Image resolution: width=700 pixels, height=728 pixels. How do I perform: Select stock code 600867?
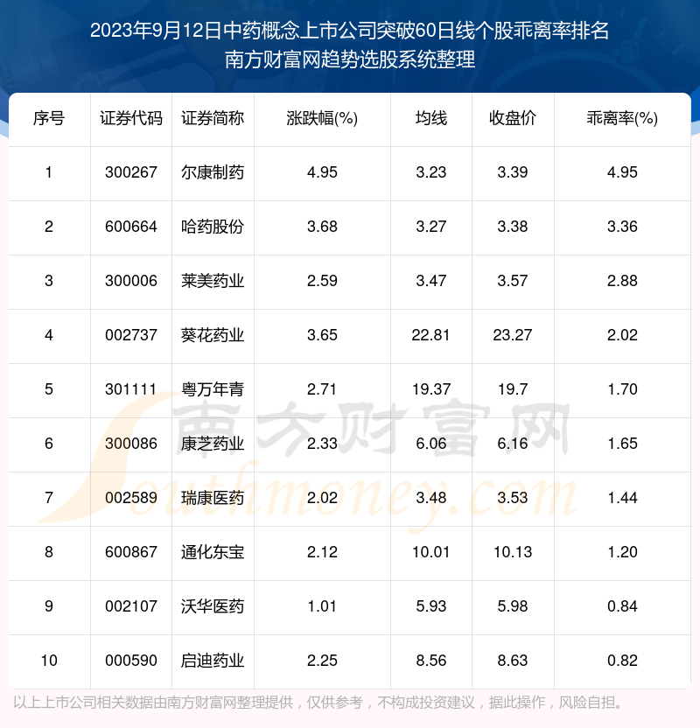point(131,552)
